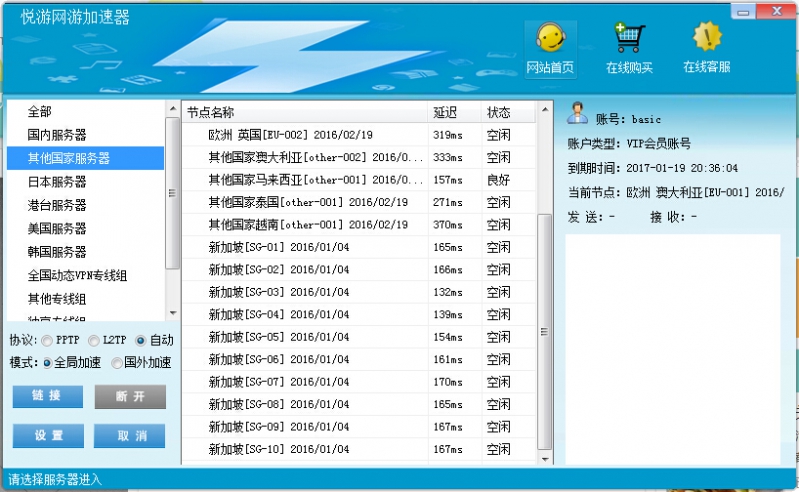
Task: Select 日本服务器 category
Action: (86, 182)
